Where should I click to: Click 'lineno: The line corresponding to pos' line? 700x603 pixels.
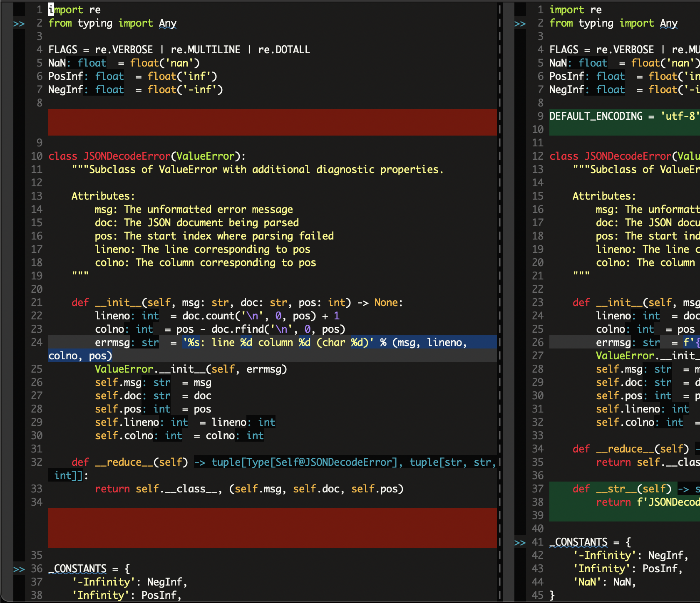click(x=203, y=250)
